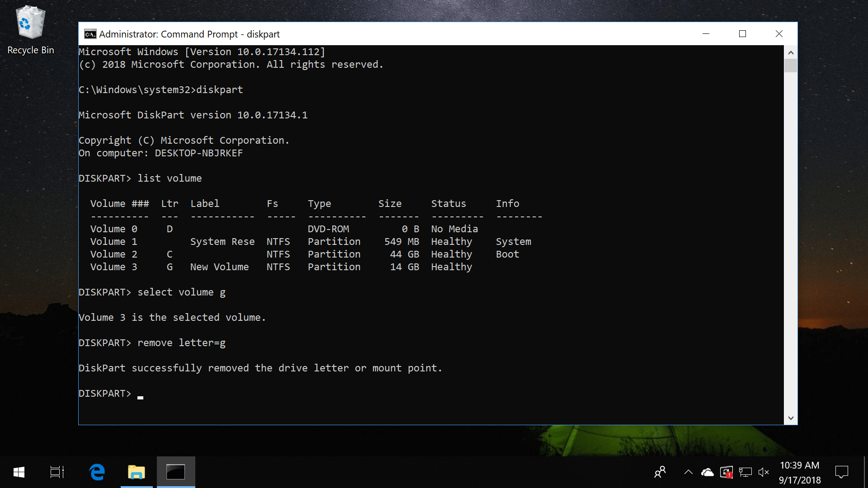868x488 pixels.
Task: Click the 10:39 AM clock date
Action: 799,472
